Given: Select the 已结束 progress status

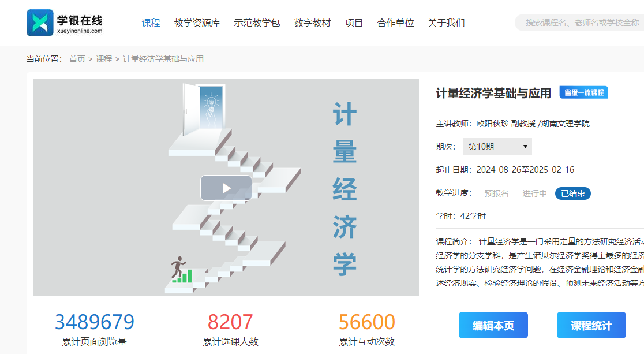Looking at the screenshot, I should (572, 193).
